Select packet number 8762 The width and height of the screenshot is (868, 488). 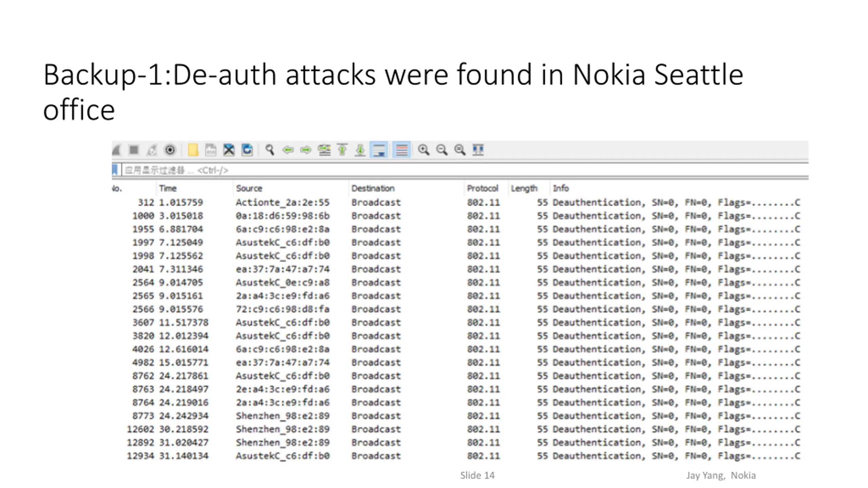point(143,376)
